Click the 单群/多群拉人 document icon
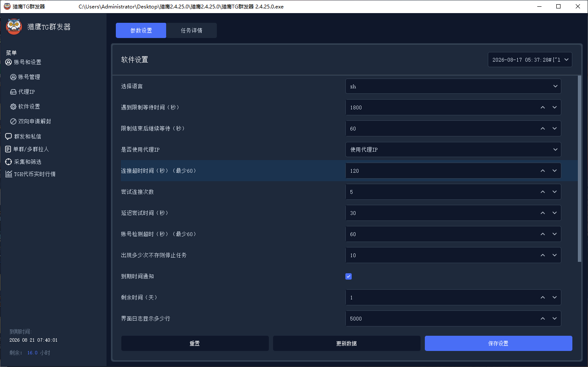588x367 pixels. 8,149
